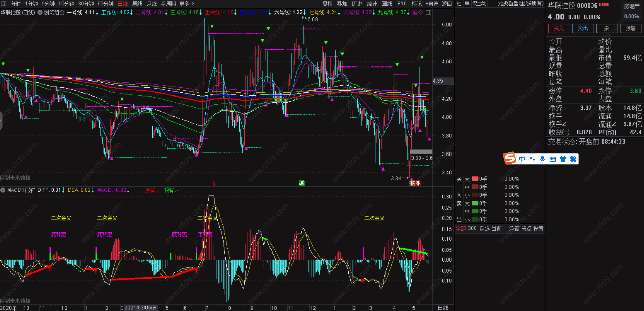Select the 300 filter tab
Screen dimensions: 644x311
pos(472,228)
